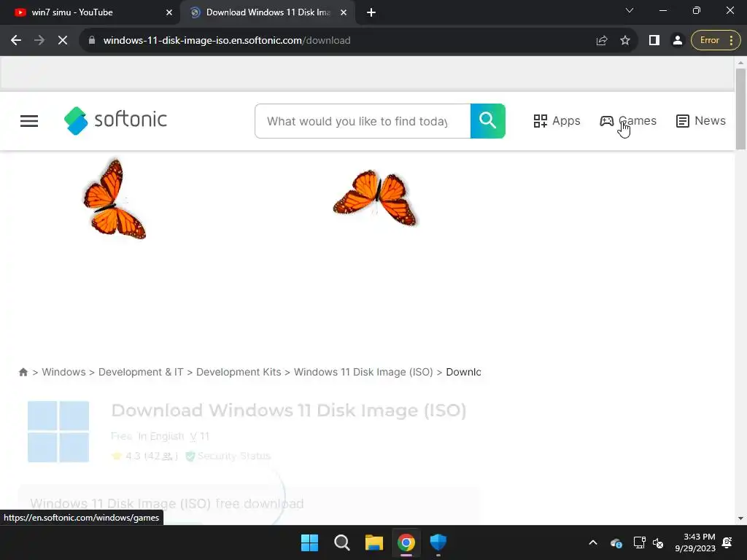Toggle the Chrome side panel
The height and width of the screenshot is (560, 747).
tap(654, 41)
